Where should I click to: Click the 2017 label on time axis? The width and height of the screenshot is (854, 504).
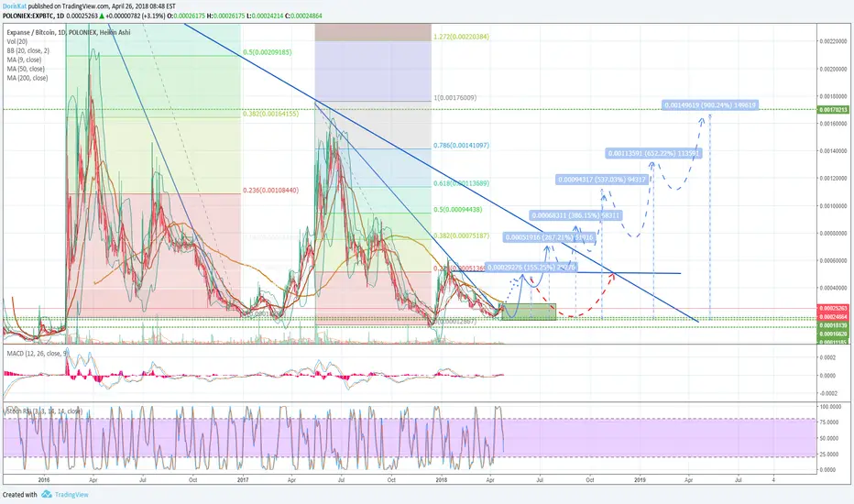[x=243, y=480]
